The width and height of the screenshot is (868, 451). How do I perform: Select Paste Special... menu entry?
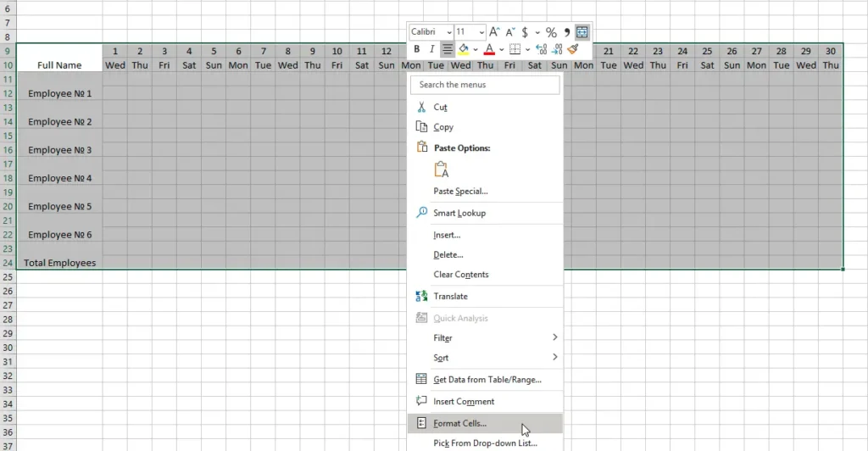pyautogui.click(x=460, y=191)
